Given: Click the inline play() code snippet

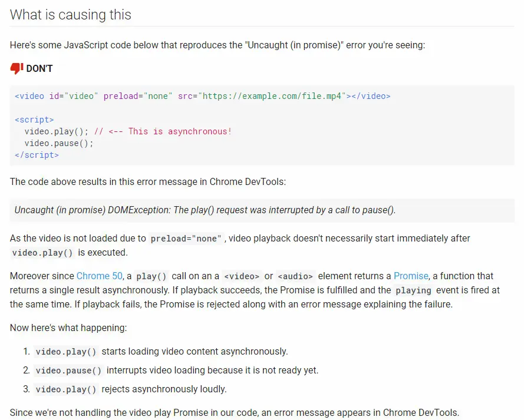Looking at the screenshot, I should pos(153,276).
